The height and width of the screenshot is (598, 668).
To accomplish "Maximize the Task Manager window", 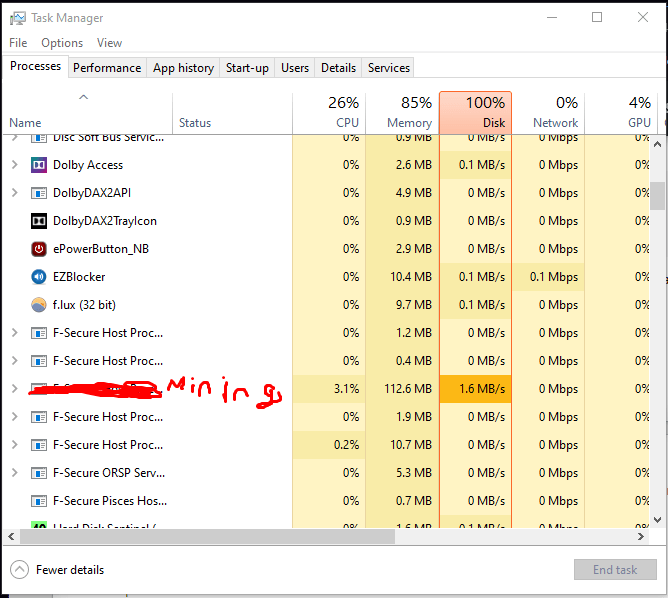I will click(597, 17).
